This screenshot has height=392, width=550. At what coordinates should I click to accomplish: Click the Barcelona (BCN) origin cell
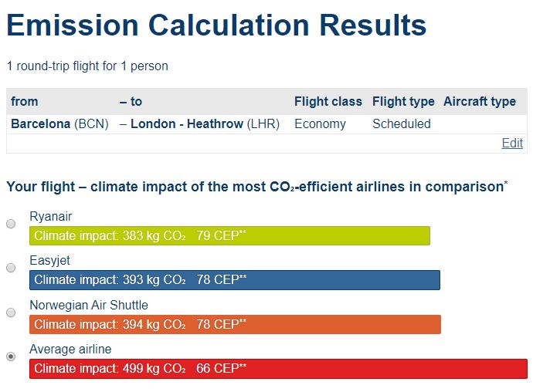tap(59, 123)
